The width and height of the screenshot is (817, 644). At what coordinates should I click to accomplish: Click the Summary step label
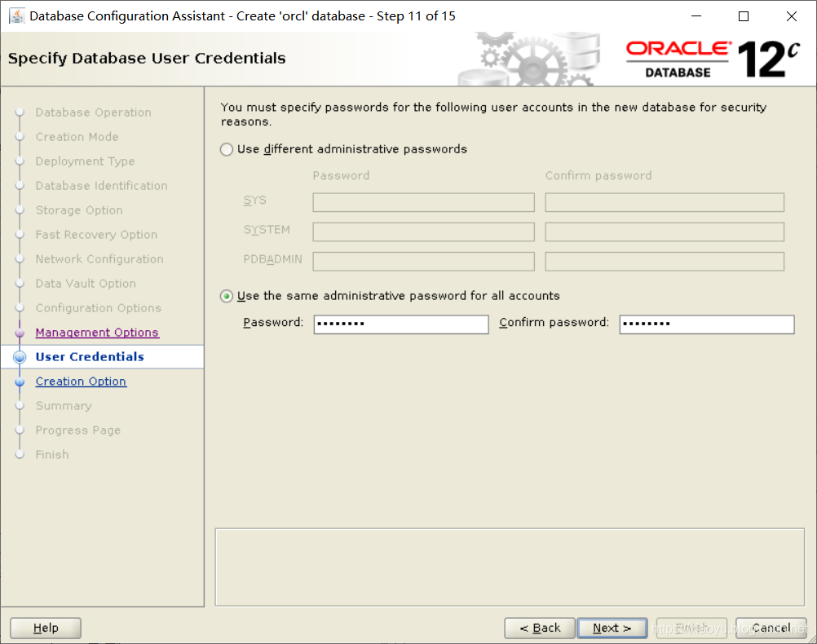tap(64, 406)
